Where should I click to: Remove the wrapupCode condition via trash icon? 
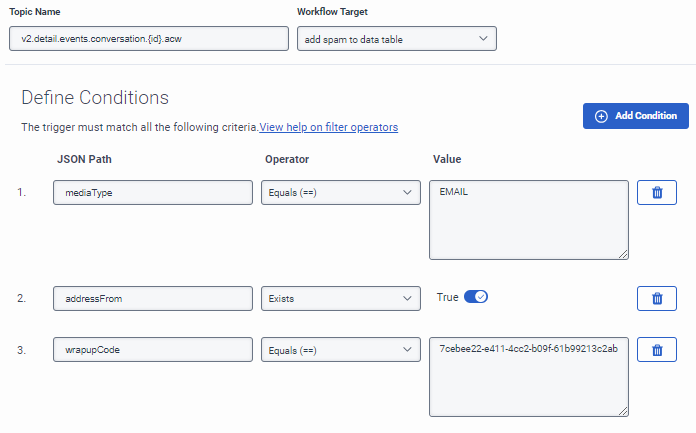tap(657, 350)
